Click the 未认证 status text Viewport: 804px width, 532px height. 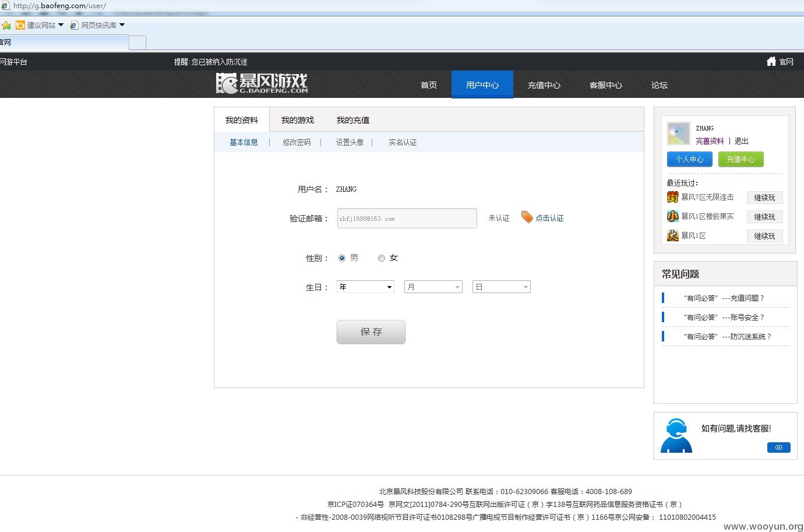coord(499,218)
